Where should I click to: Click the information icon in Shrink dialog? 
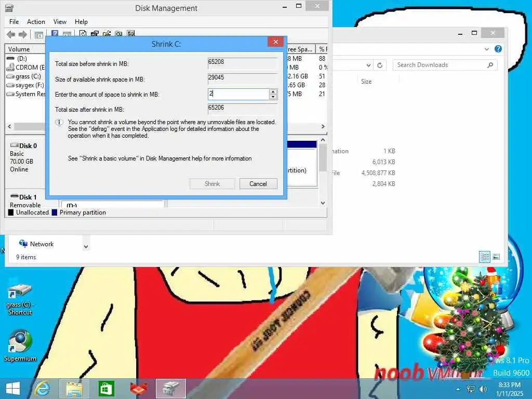coord(59,123)
